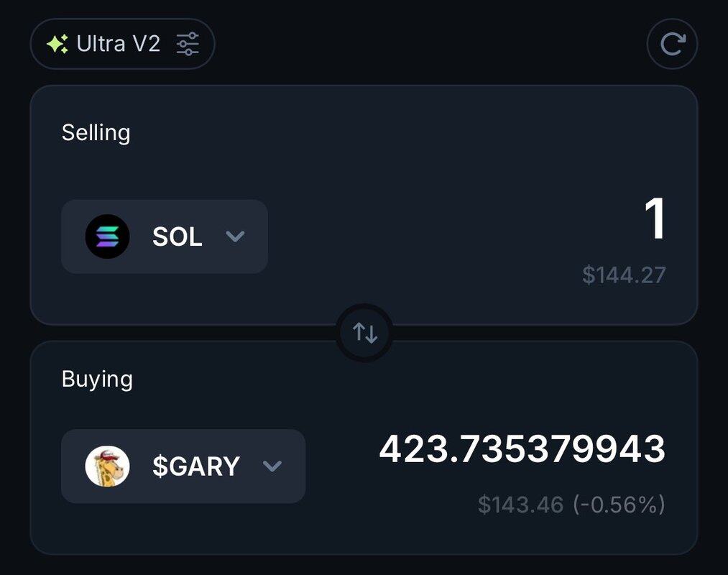Screen dimensions: 728x575
Task: Click the Selling label
Action: (96, 133)
